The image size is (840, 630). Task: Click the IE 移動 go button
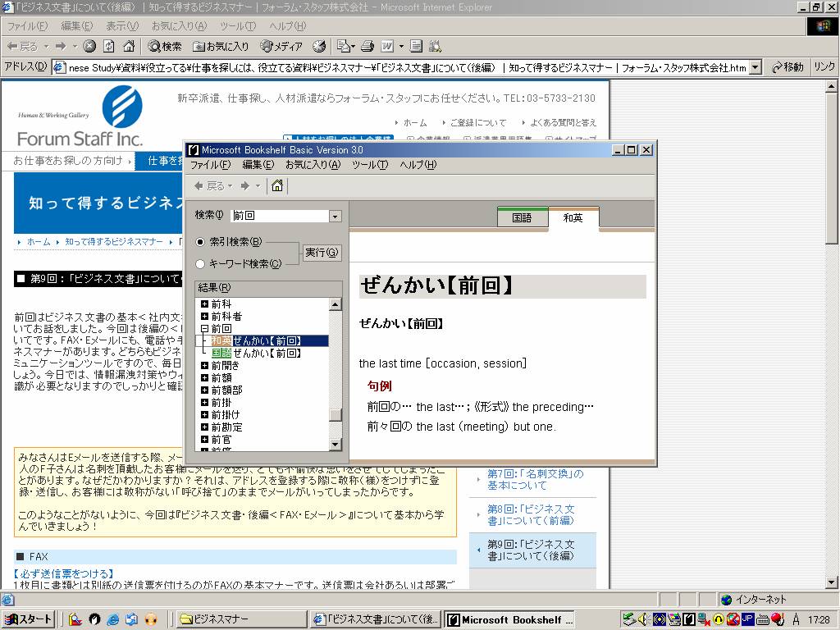(787, 67)
